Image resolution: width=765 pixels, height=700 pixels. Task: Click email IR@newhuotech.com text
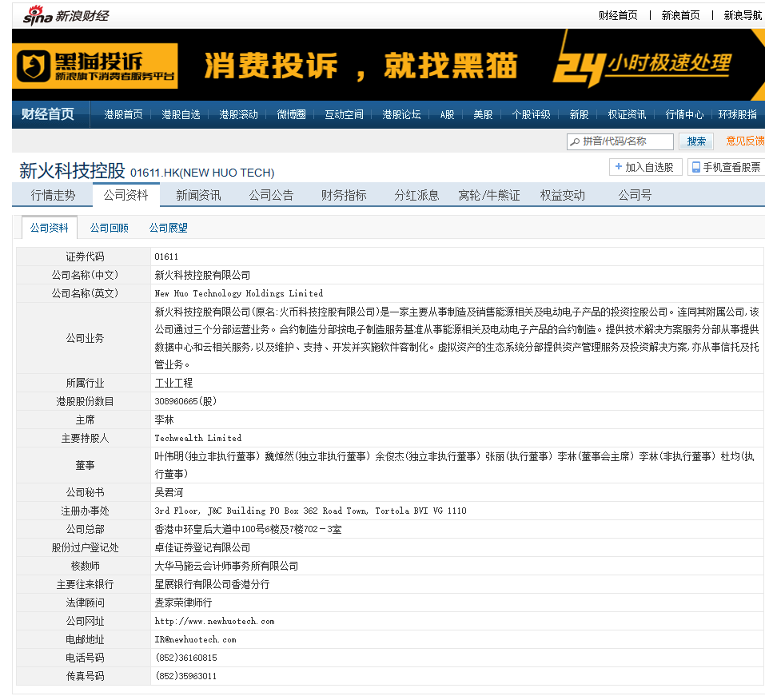(195, 639)
